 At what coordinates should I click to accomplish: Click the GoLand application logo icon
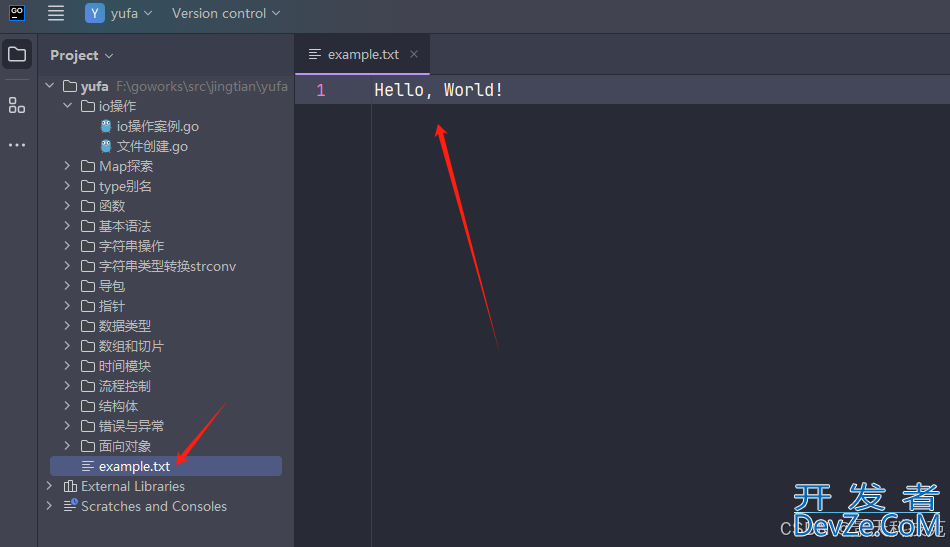click(x=17, y=13)
